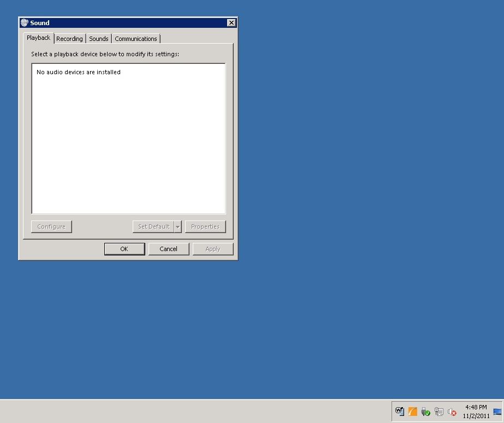This screenshot has width=504, height=423.
Task: Switch to the Playback tab
Action: pos(38,38)
